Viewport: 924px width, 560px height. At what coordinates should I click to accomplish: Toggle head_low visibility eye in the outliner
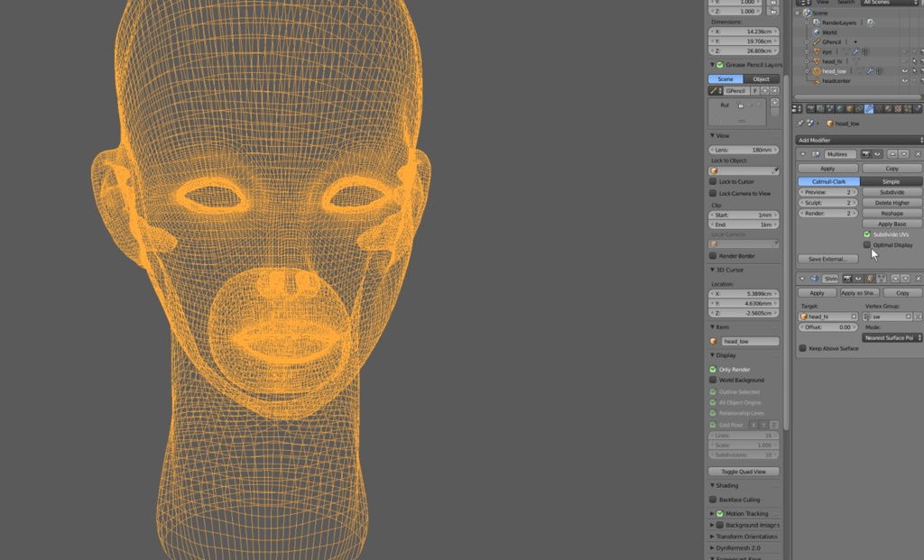tap(905, 71)
